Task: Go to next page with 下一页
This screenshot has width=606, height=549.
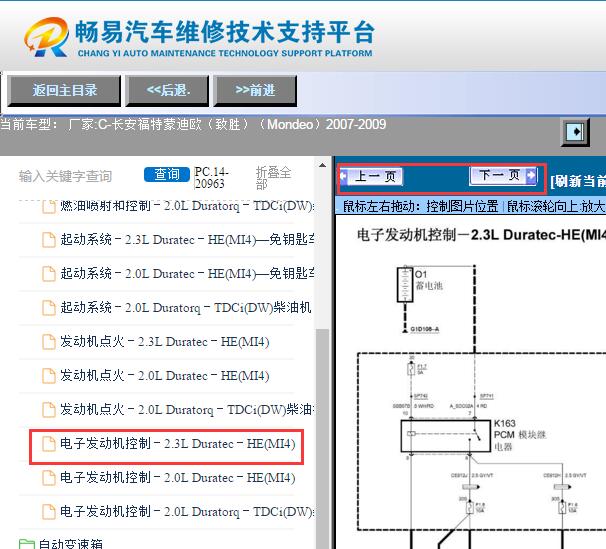Action: [503, 175]
